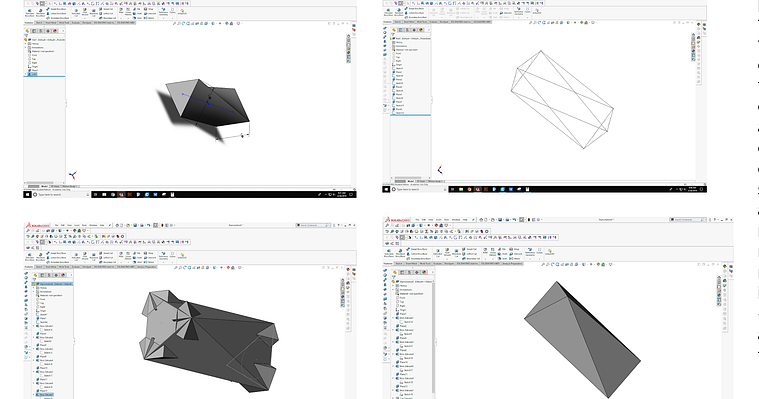This screenshot has width=759, height=399.
Task: Select Extruded Boss/Base in the spiky-model window
Action: point(30,256)
